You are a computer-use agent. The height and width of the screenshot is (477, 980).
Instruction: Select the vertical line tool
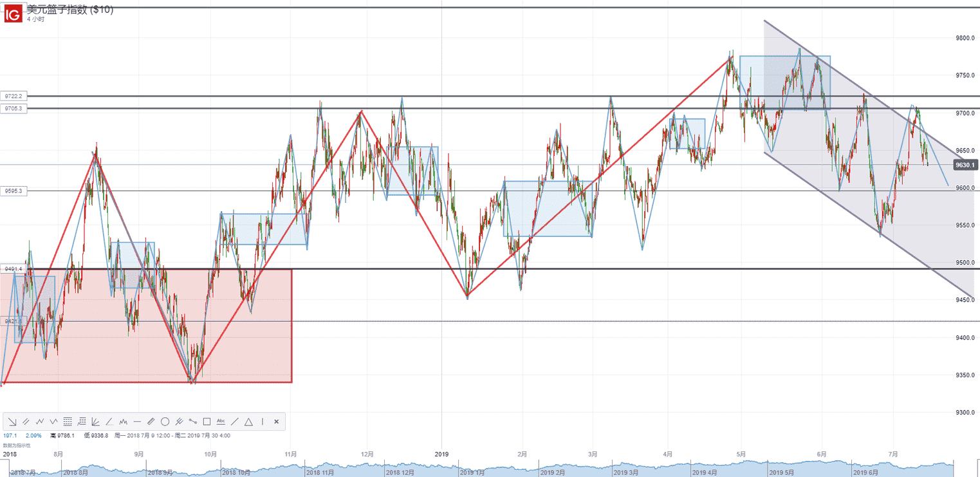click(263, 422)
